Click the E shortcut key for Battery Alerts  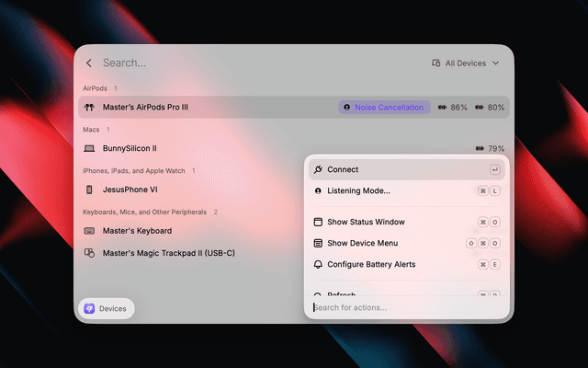click(494, 264)
